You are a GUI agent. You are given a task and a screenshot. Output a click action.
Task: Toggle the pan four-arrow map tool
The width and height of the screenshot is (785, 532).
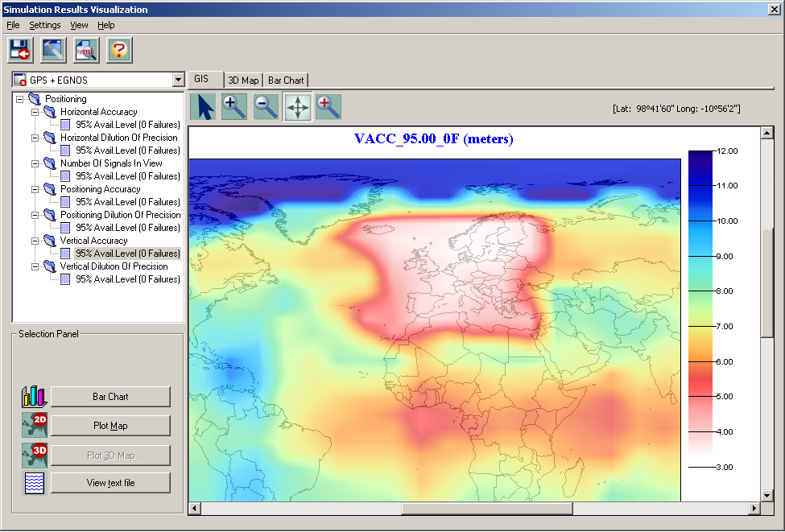(297, 106)
